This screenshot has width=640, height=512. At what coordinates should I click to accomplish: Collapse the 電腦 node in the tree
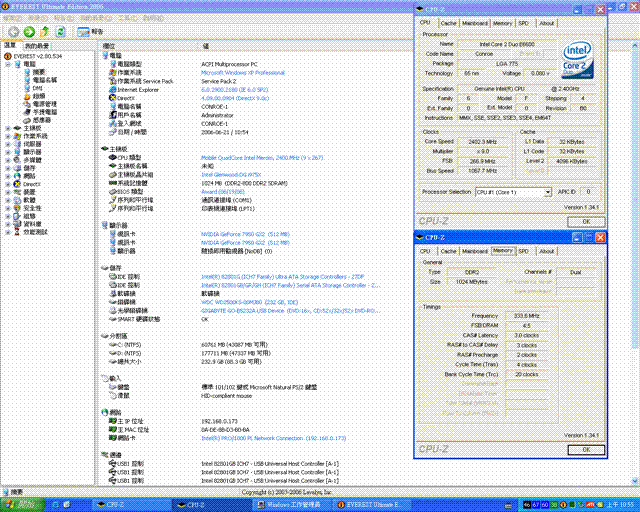tap(8, 64)
